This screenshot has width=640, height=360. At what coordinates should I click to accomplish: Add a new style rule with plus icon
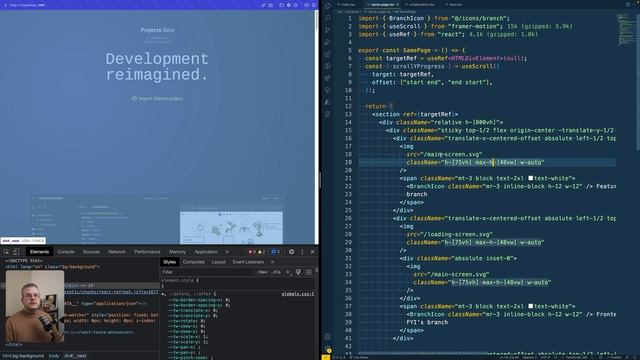pos(288,272)
